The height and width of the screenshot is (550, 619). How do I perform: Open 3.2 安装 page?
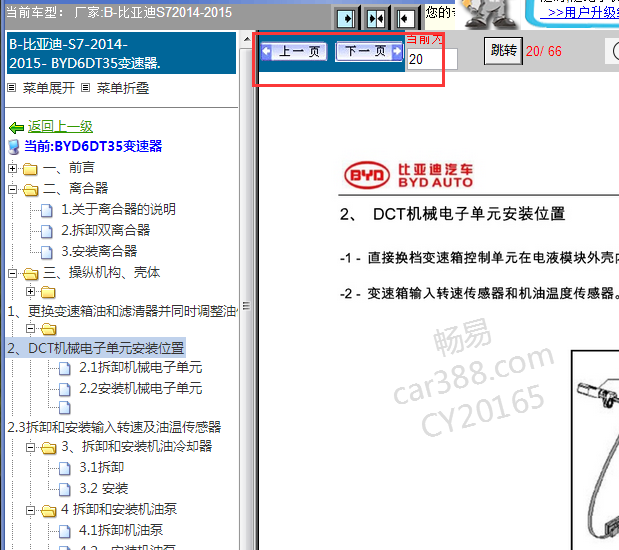pyautogui.click(x=103, y=488)
